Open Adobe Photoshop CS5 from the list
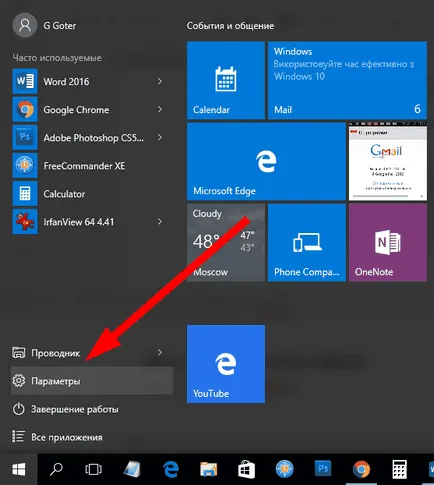The height and width of the screenshot is (485, 434). click(x=92, y=138)
